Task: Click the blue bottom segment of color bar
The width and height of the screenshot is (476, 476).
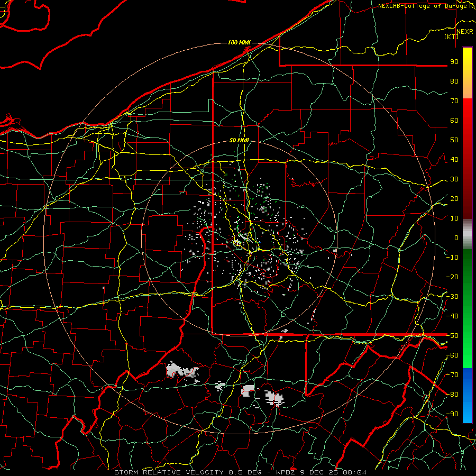Action: coord(467,396)
